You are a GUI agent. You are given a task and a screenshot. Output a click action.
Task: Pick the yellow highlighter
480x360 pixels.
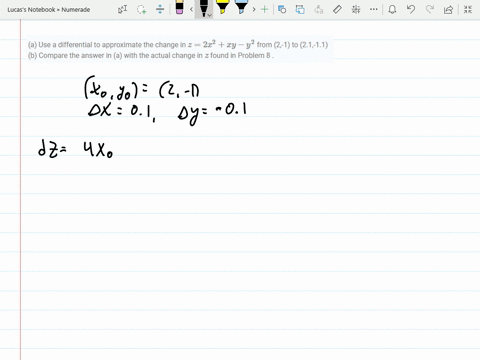click(x=222, y=7)
